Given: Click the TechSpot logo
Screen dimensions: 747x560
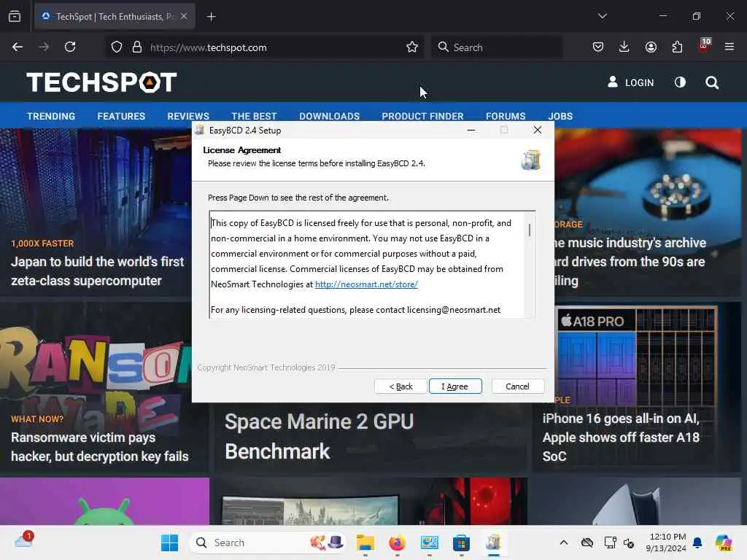Looking at the screenshot, I should (x=101, y=82).
